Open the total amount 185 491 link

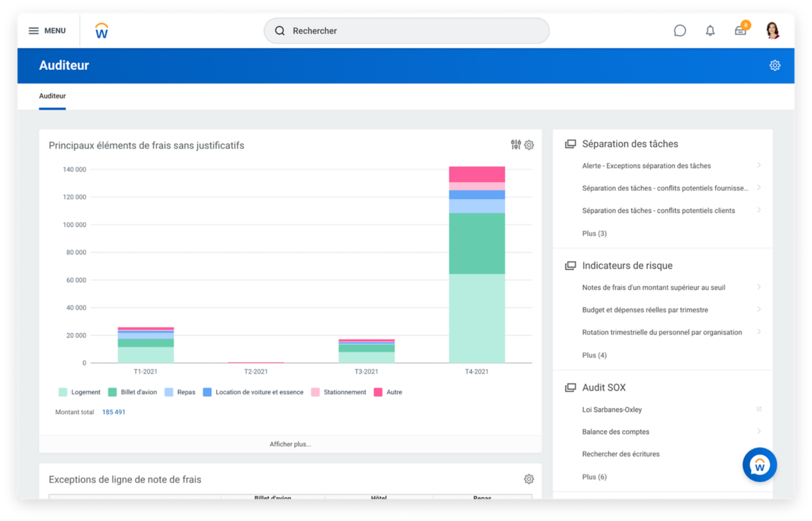[114, 412]
